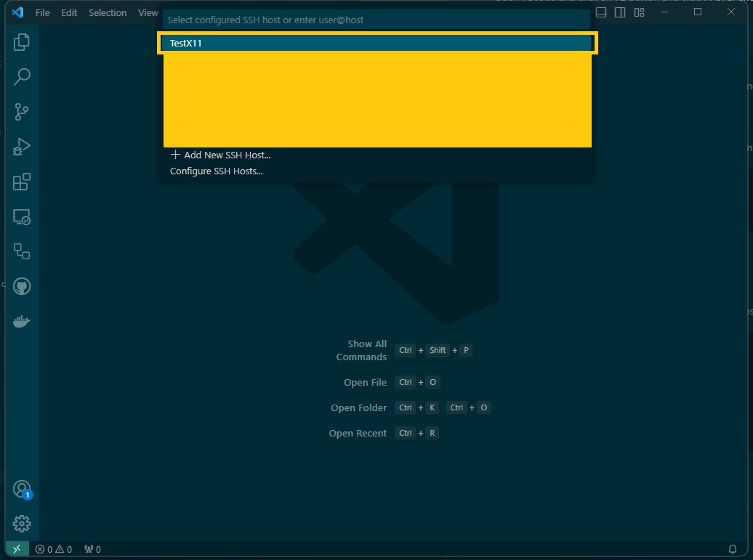Open the Selection menu

(x=108, y=12)
